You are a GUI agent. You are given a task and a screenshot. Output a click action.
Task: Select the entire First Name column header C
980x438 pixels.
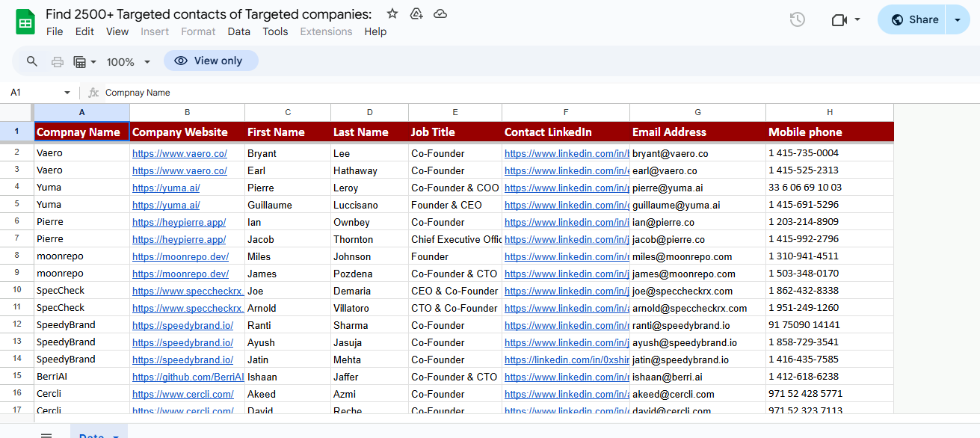(x=287, y=112)
